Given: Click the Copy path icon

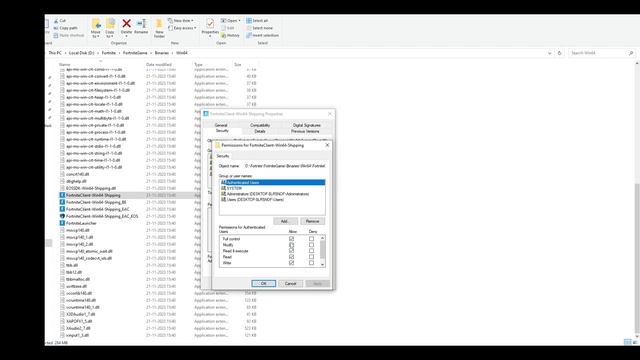Looking at the screenshot, I should tap(56, 28).
